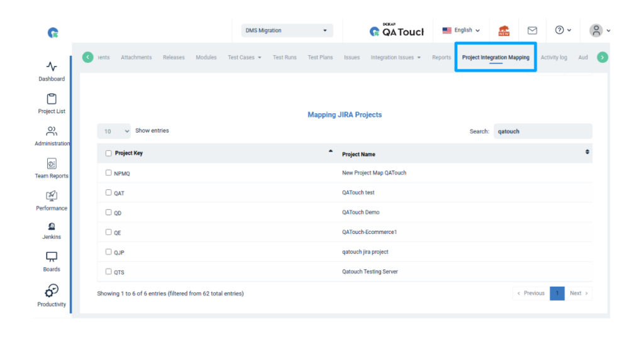644x337 pixels.
Task: Click the red NEW announcements icon
Action: 504,30
